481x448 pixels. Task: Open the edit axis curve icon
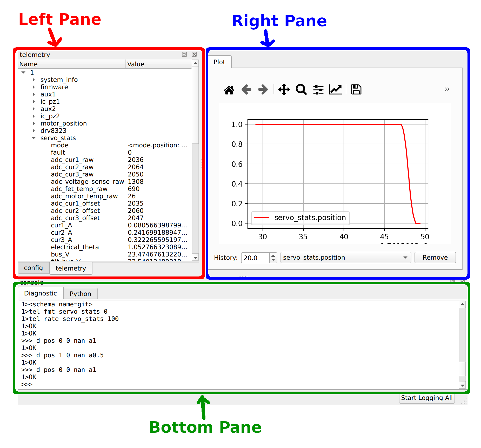click(x=336, y=90)
